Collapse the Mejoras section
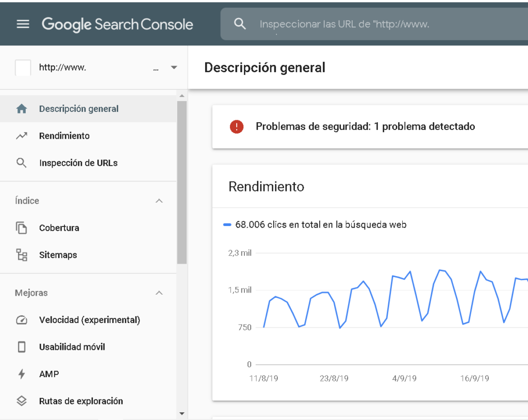 coord(159,293)
